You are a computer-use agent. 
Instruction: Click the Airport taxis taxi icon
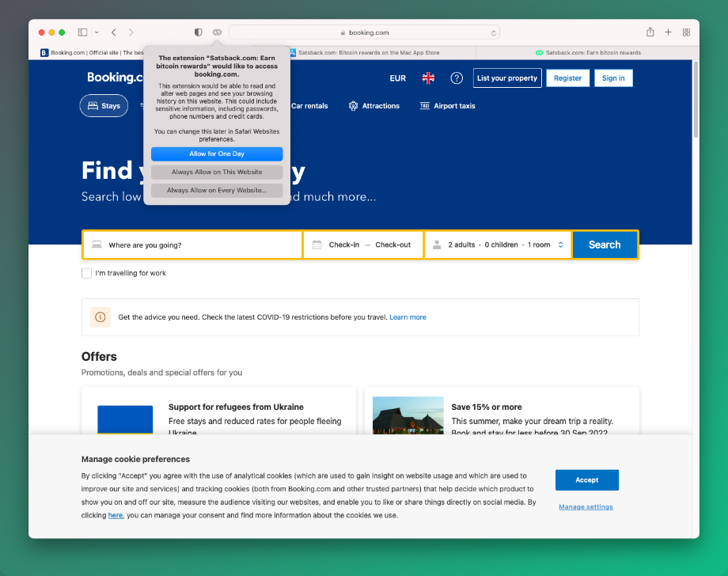coord(424,106)
